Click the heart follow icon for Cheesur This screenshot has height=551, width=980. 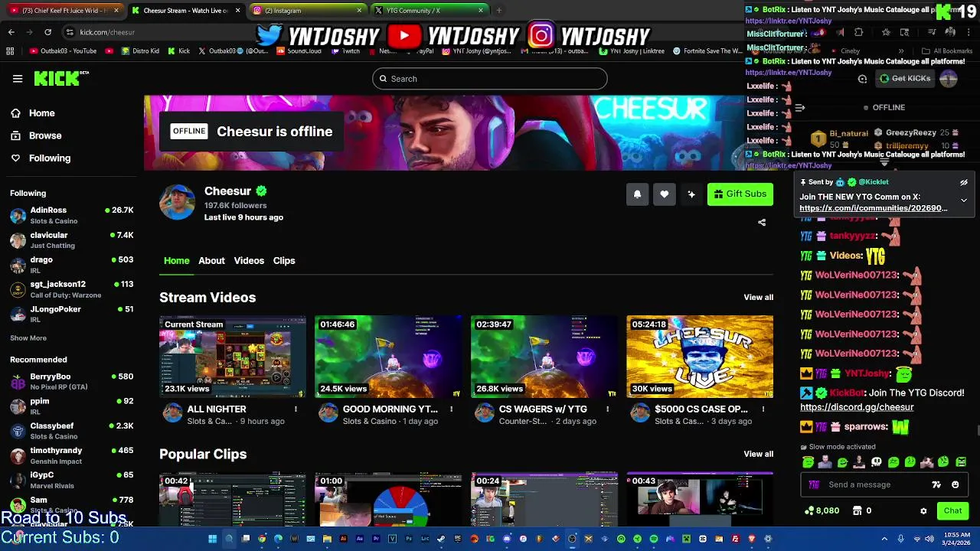[x=665, y=194]
